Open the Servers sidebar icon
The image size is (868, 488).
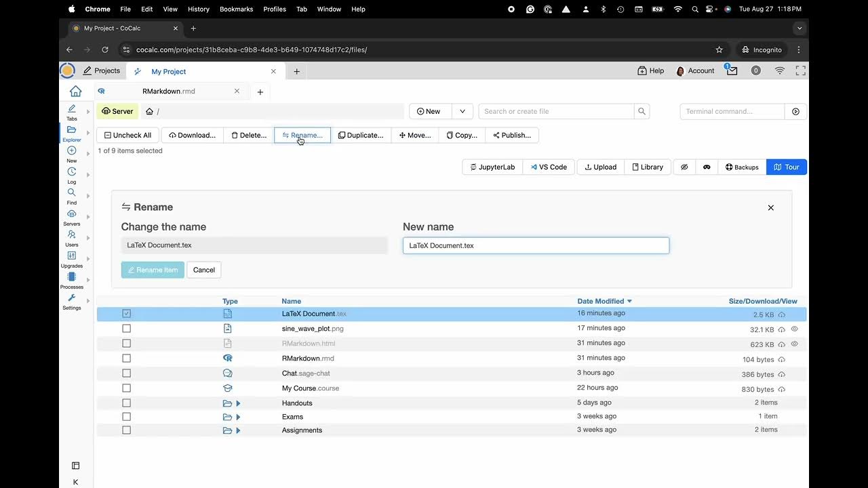coord(72,214)
